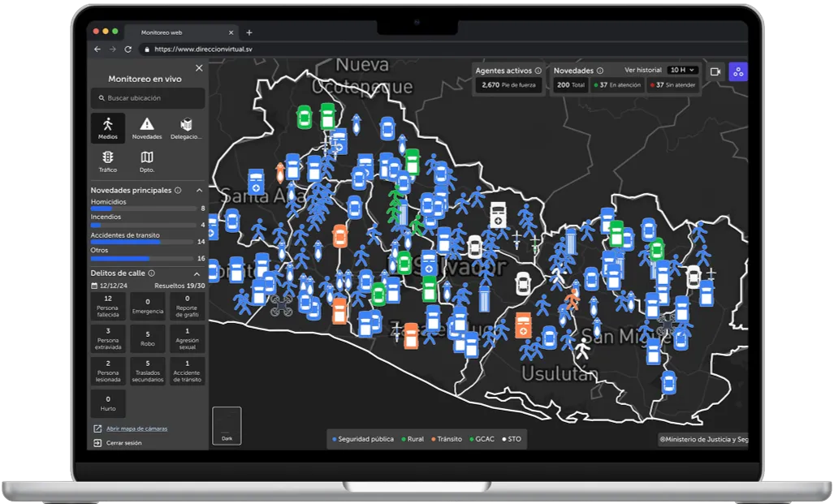The width and height of the screenshot is (834, 504).
Task: Open the Reporte de grafiti tile
Action: (187, 306)
